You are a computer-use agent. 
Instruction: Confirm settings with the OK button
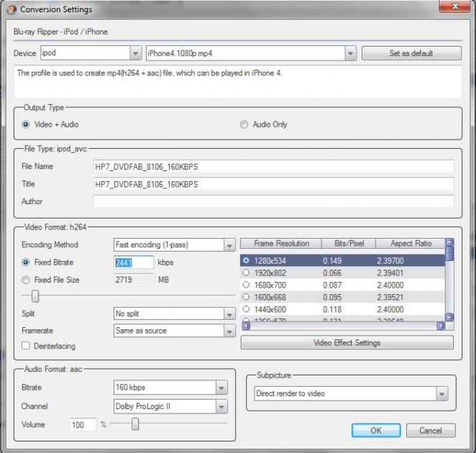click(x=376, y=431)
